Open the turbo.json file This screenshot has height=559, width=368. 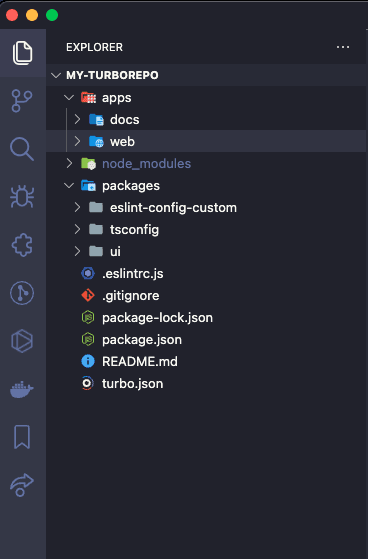[x=133, y=384]
